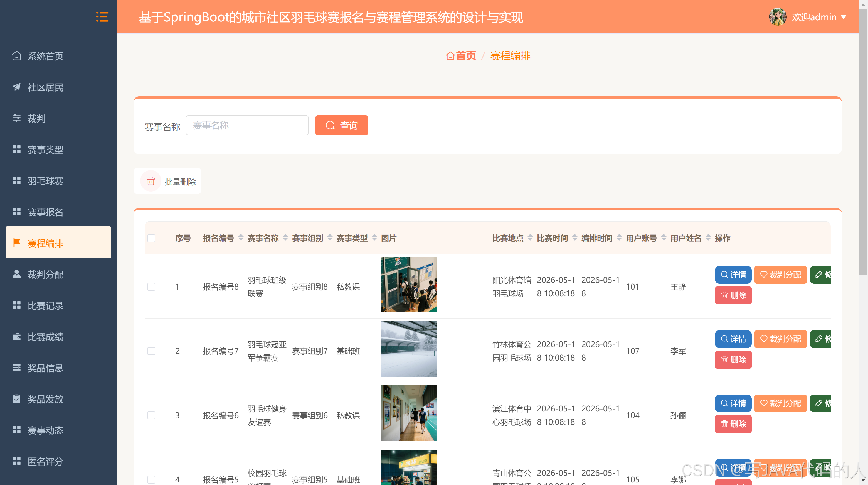
Task: Click 批量删除 bulk delete button
Action: coord(167,181)
